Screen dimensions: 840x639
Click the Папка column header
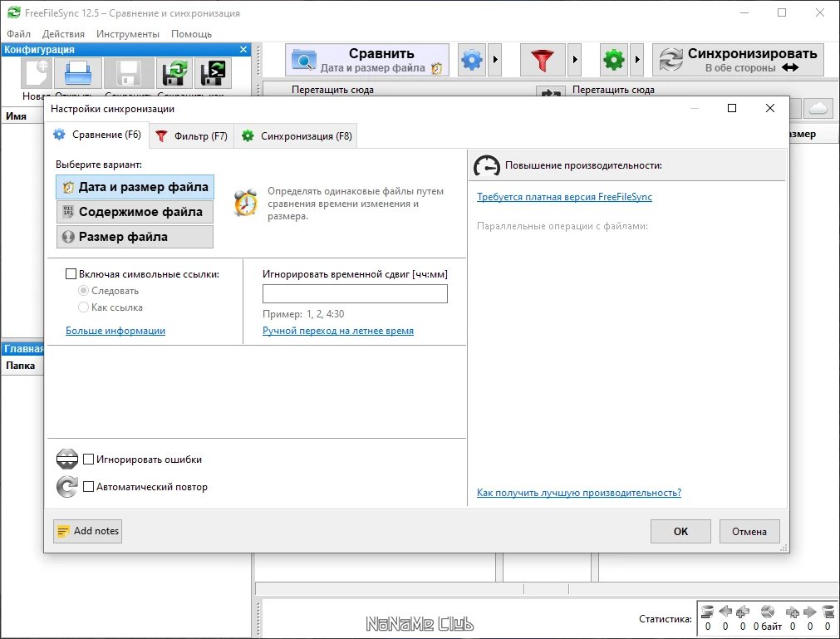click(21, 366)
